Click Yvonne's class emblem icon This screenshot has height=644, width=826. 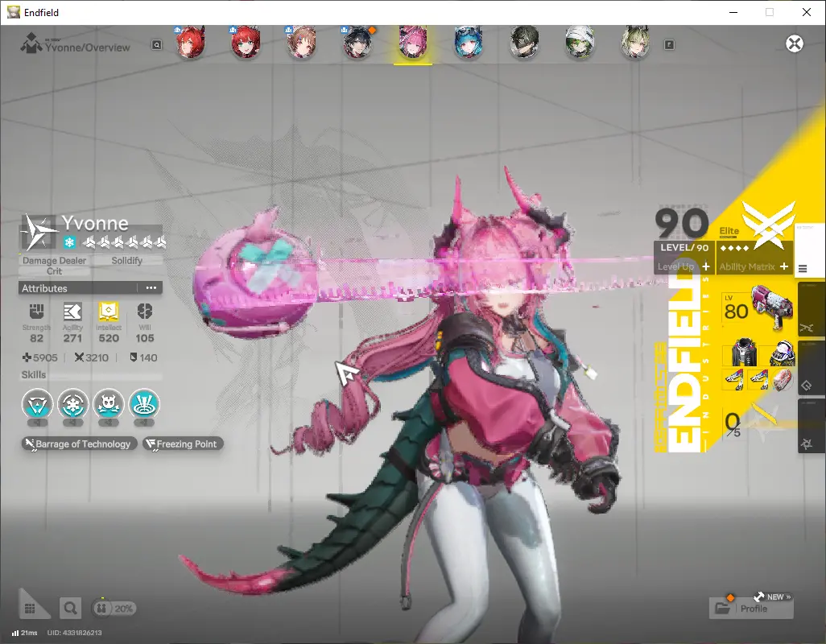coord(38,232)
